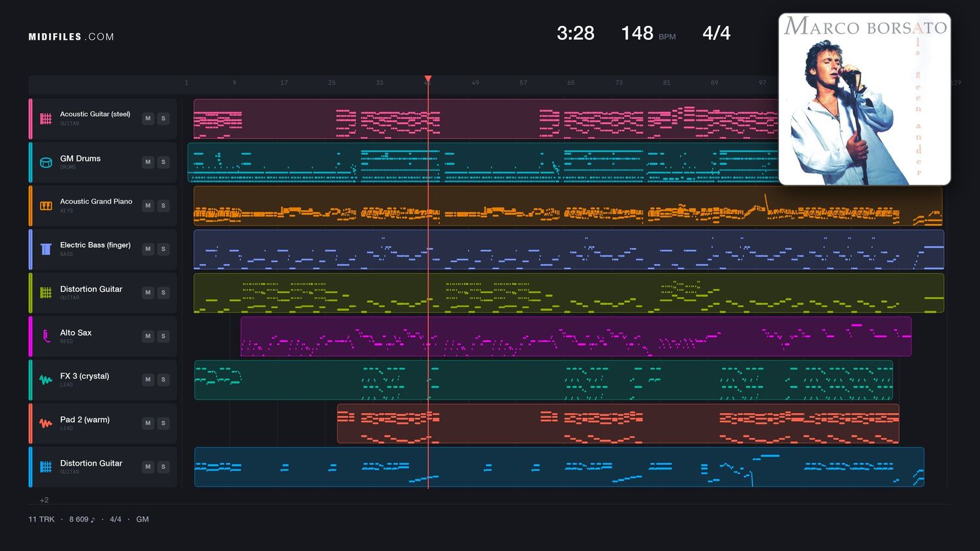Click the "11 TRK" track count
The image size is (980, 551).
[x=41, y=520]
